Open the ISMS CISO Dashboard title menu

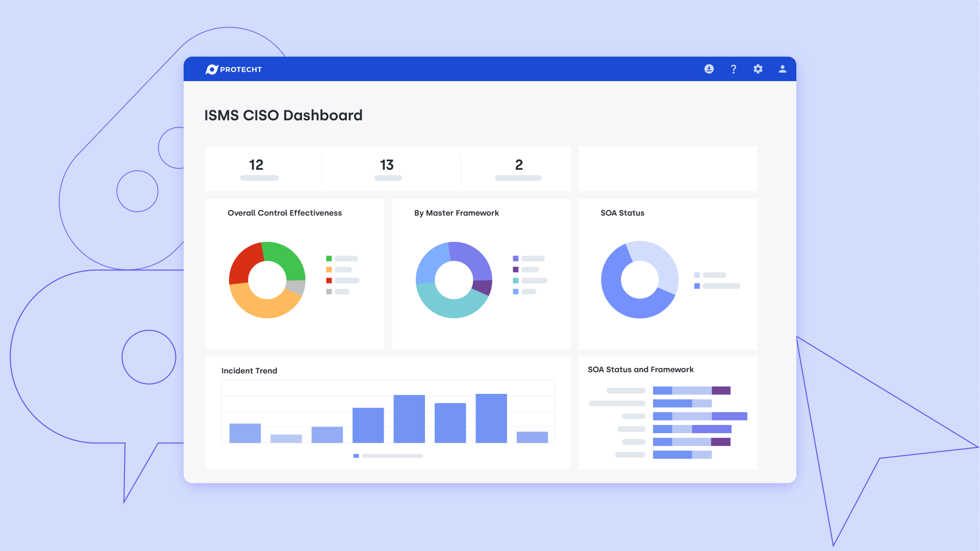tap(284, 115)
